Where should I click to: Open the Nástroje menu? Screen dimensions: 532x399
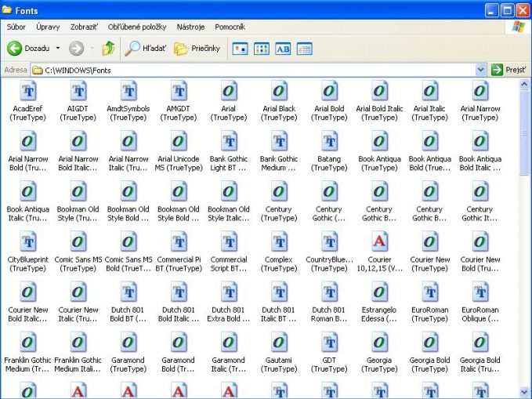point(190,27)
